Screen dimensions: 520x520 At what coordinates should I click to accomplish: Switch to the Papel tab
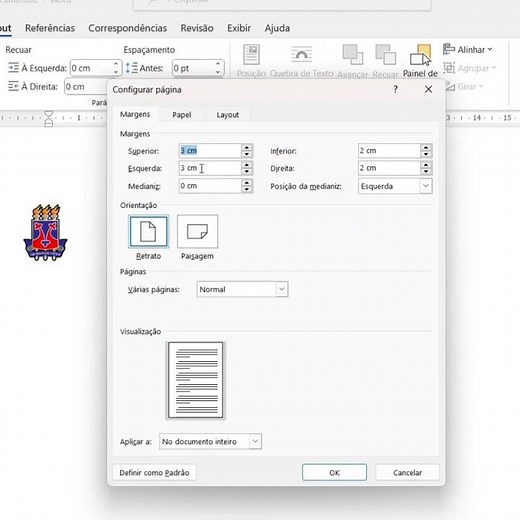coord(182,115)
